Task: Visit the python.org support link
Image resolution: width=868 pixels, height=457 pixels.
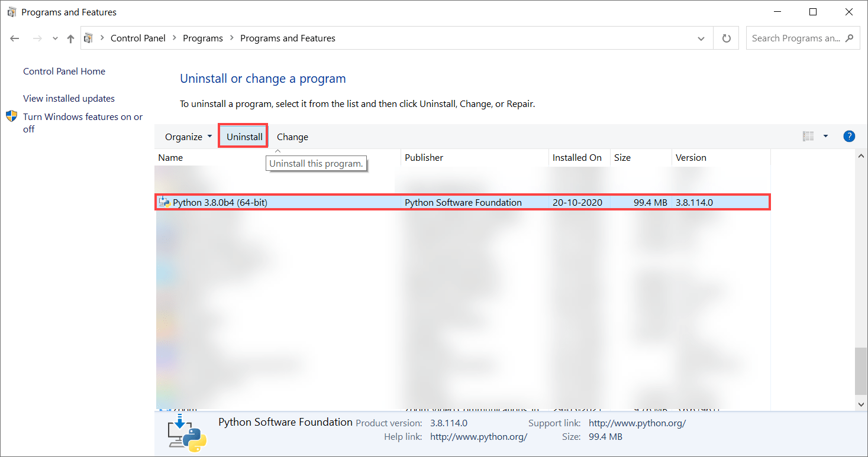Action: coord(637,423)
